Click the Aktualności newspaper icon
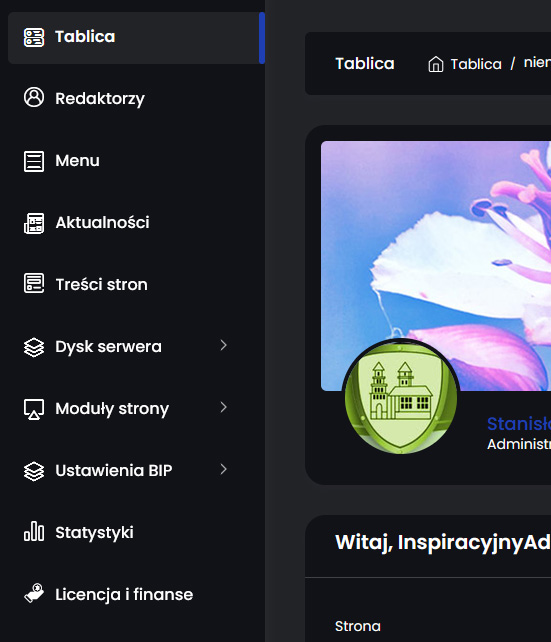Viewport: 551px width, 642px height. click(x=34, y=223)
